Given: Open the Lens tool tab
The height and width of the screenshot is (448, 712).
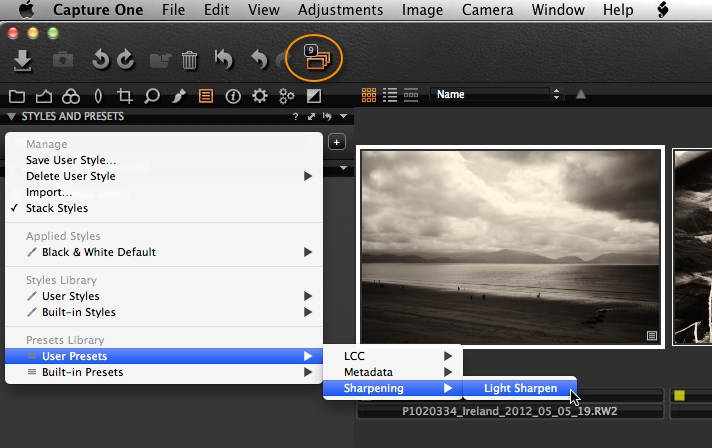Looking at the screenshot, I should [98, 96].
